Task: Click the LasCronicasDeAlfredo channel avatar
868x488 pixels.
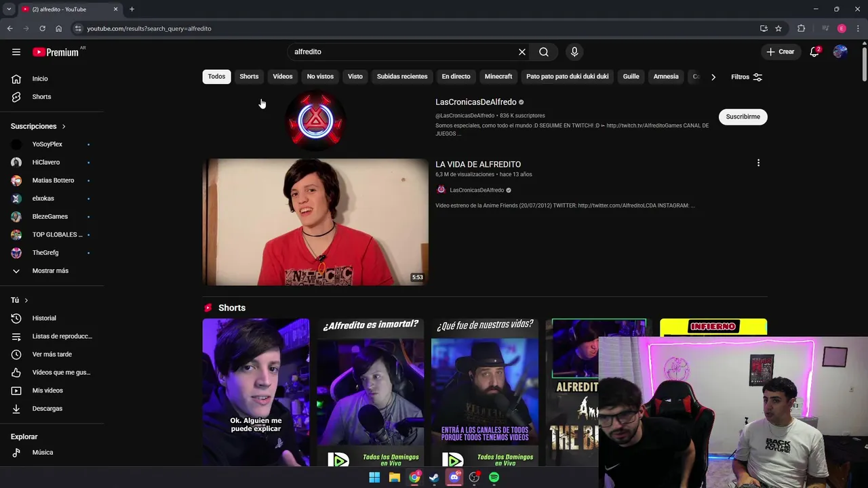Action: point(315,121)
